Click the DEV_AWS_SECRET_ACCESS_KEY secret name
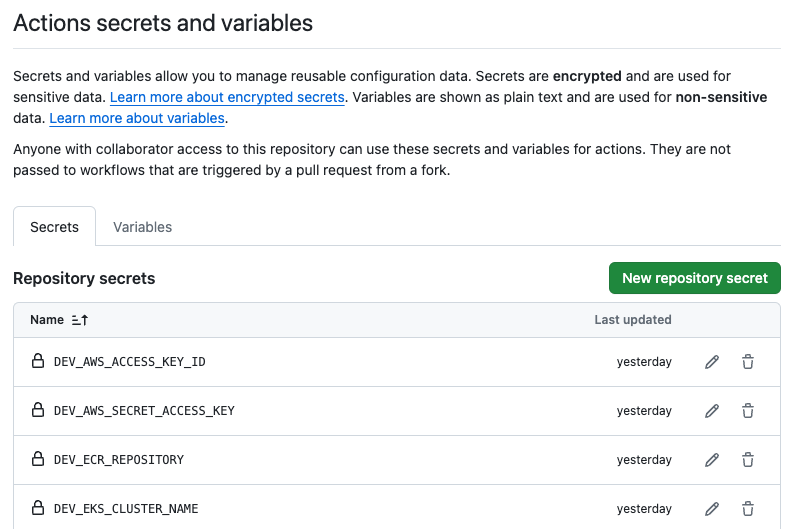 [x=144, y=411]
